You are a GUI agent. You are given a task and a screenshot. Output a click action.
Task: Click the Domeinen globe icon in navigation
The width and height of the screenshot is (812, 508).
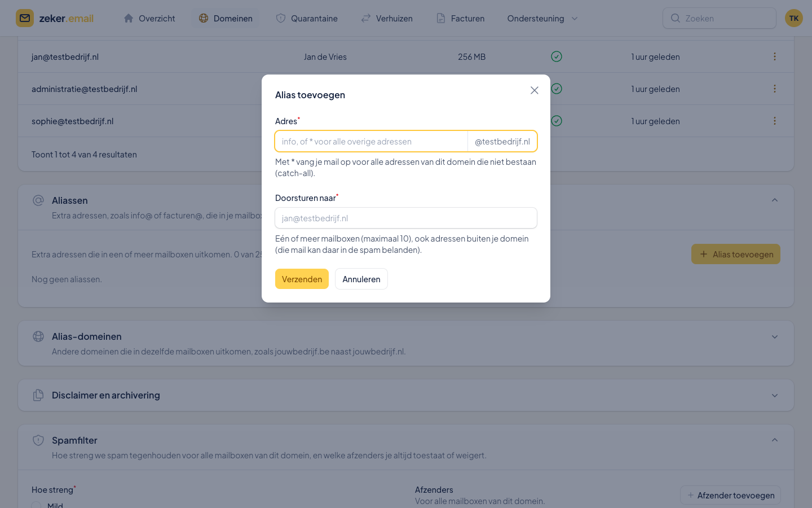[x=204, y=18]
